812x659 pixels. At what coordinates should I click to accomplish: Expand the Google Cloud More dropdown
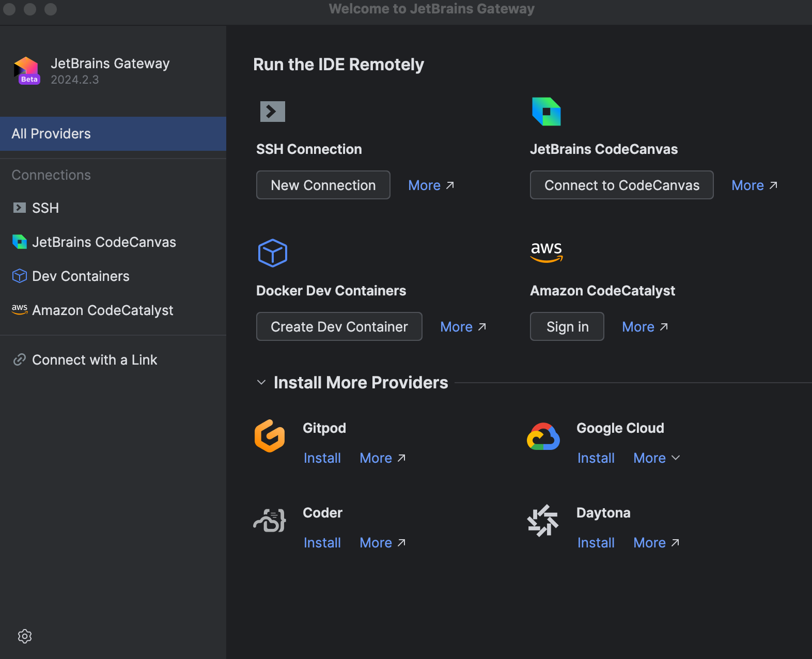[x=657, y=458]
